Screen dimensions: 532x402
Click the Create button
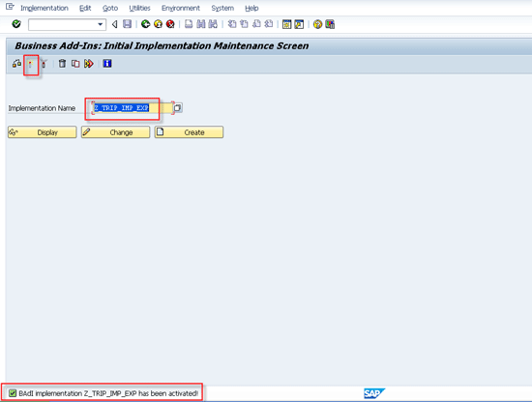189,132
